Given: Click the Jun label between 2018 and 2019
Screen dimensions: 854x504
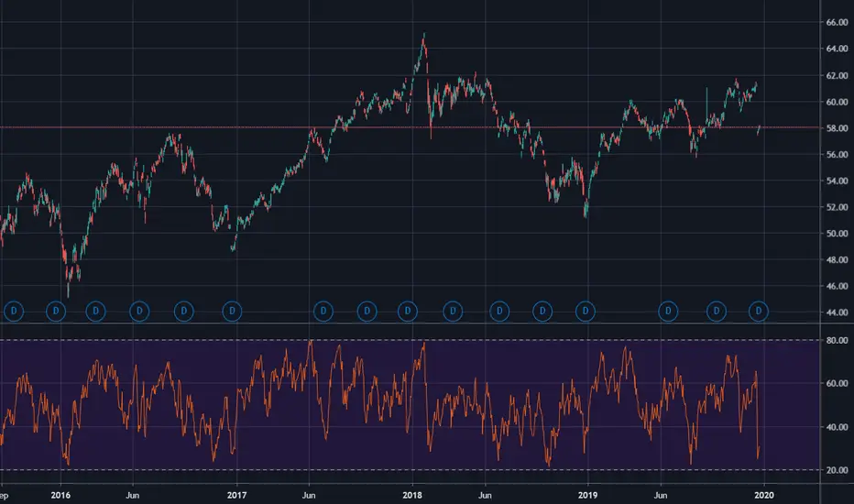Looking at the screenshot, I should pyautogui.click(x=485, y=495).
